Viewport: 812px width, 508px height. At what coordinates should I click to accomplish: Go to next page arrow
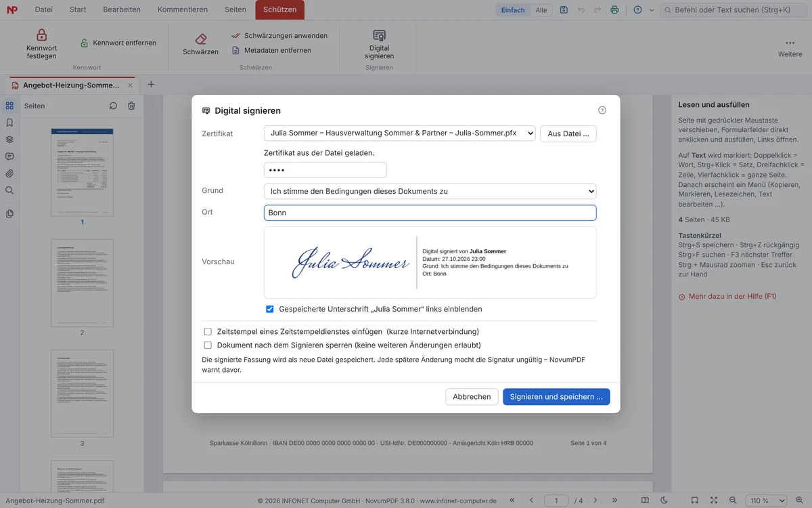pyautogui.click(x=596, y=501)
